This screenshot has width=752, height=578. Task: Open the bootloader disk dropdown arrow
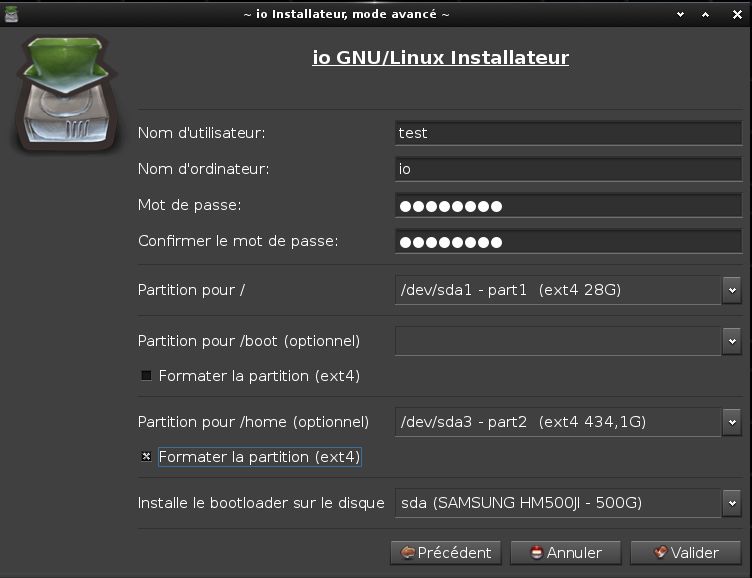732,503
